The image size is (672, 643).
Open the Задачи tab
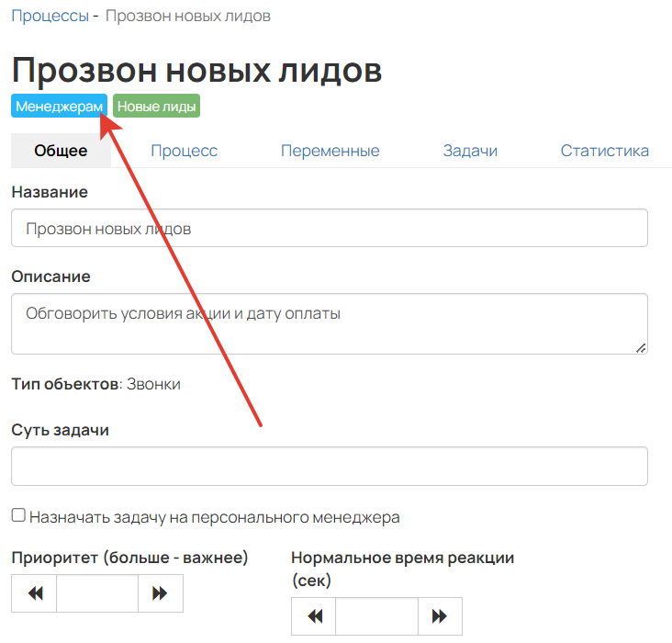tap(470, 151)
